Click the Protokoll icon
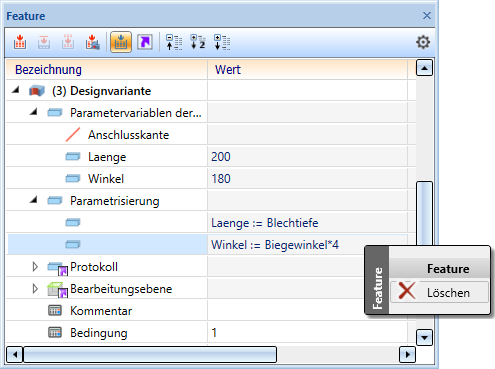 pyautogui.click(x=58, y=268)
